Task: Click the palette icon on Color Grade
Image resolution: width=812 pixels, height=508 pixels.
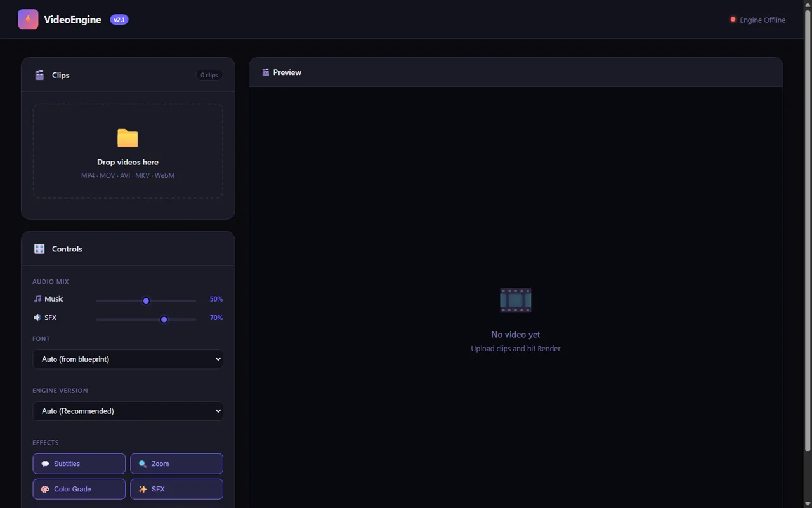Action: coord(45,490)
